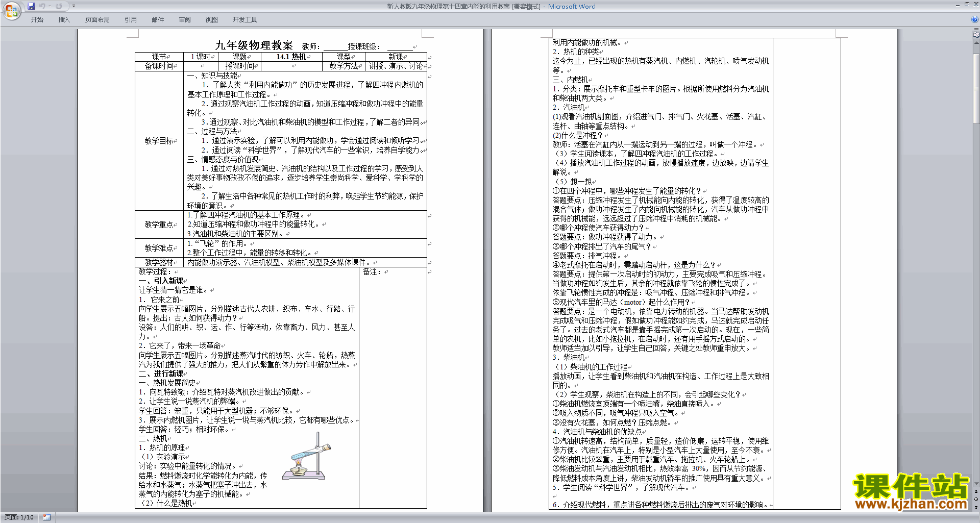This screenshot has width=980, height=523.
Task: Click the 新课 table cell
Action: (x=396, y=57)
